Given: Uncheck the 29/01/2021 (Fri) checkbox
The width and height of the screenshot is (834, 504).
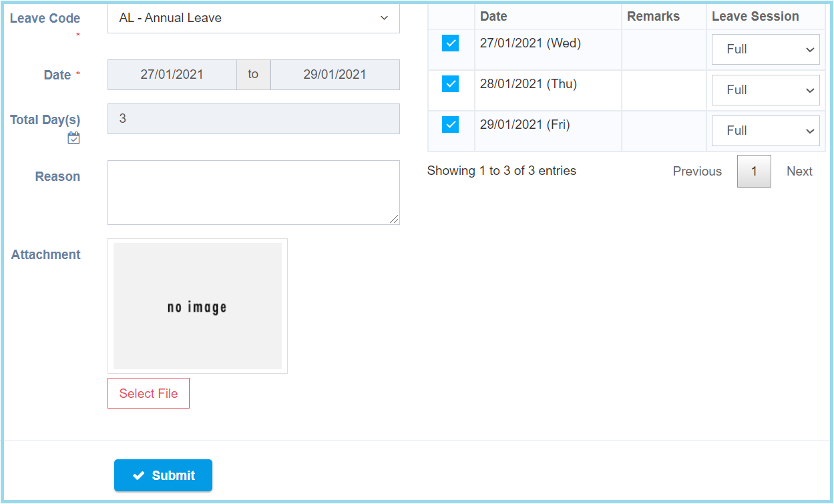Looking at the screenshot, I should click(x=450, y=125).
